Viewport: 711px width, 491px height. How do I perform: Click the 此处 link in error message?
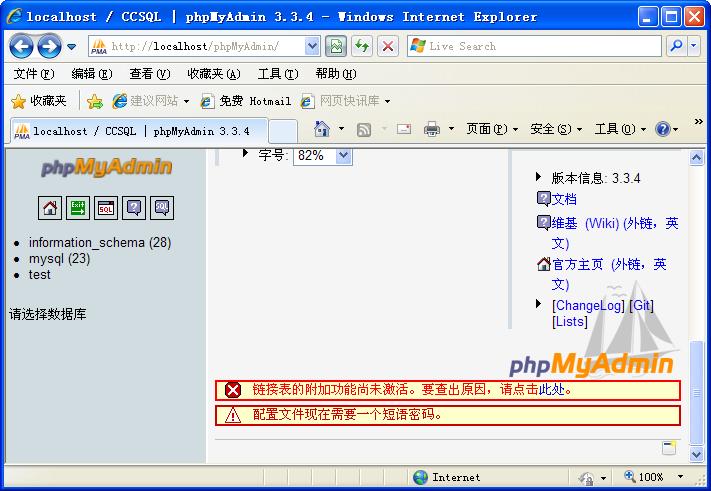pos(552,389)
